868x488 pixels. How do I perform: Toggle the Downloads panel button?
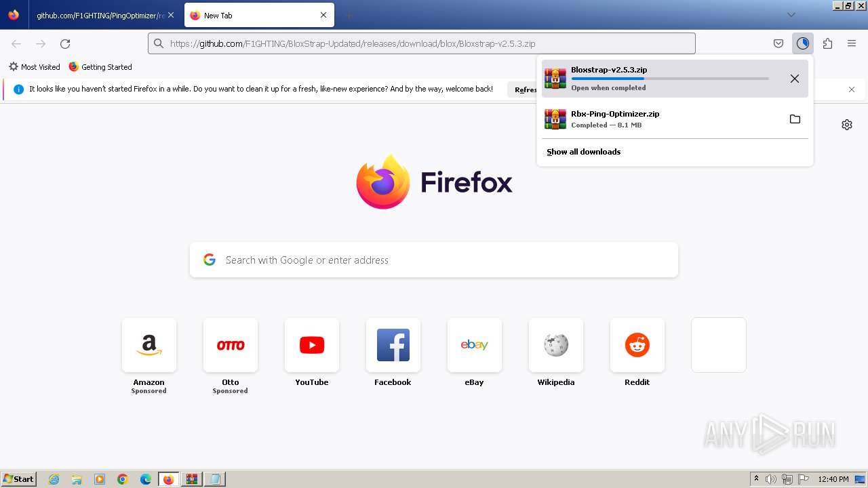[x=803, y=43]
